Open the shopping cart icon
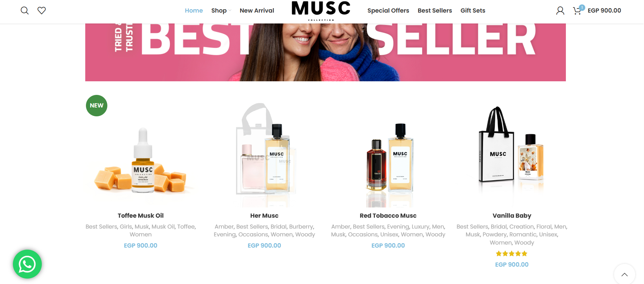This screenshot has height=284, width=644. pos(577,11)
